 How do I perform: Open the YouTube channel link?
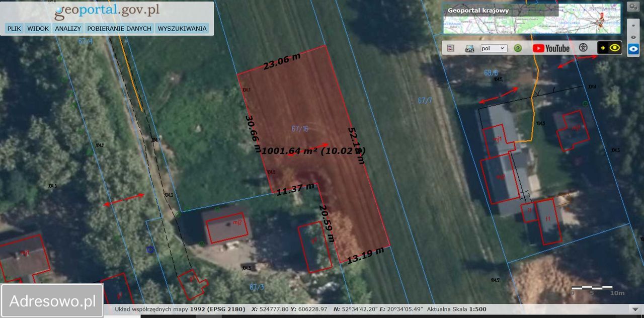tap(551, 48)
